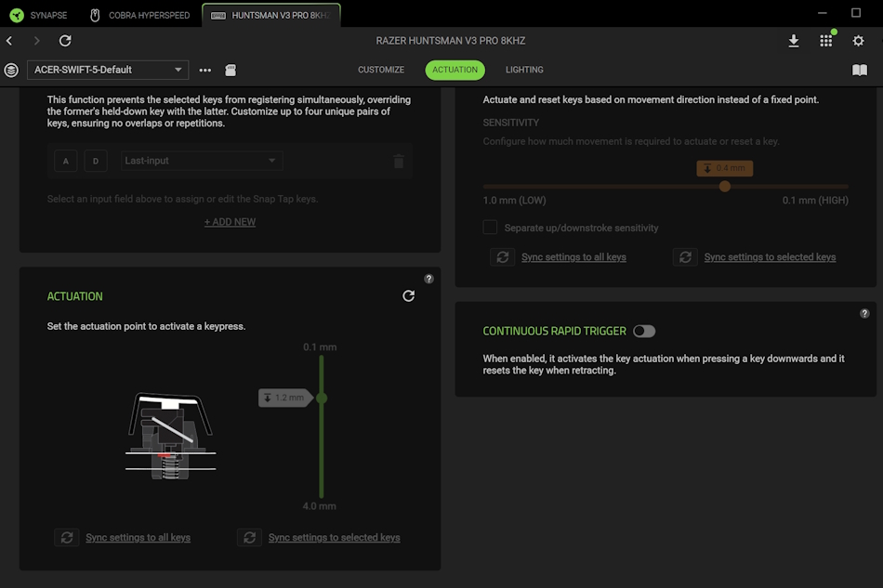This screenshot has height=588, width=883.
Task: Click the 4.0 mm actuation limit label
Action: [320, 506]
